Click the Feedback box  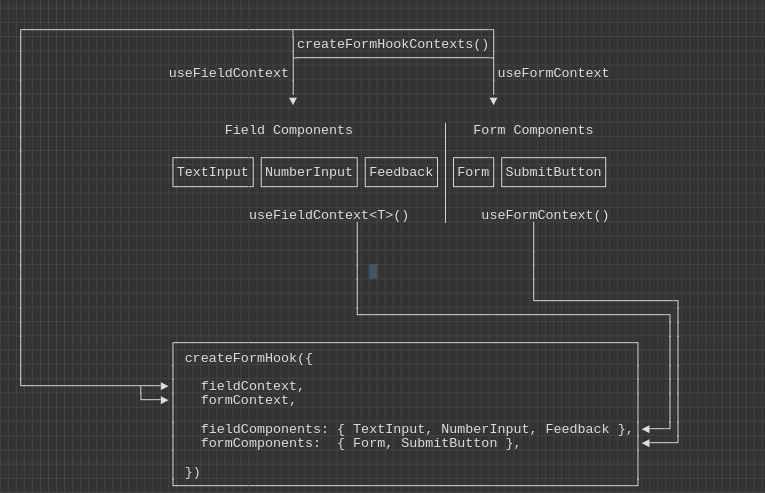(401, 172)
